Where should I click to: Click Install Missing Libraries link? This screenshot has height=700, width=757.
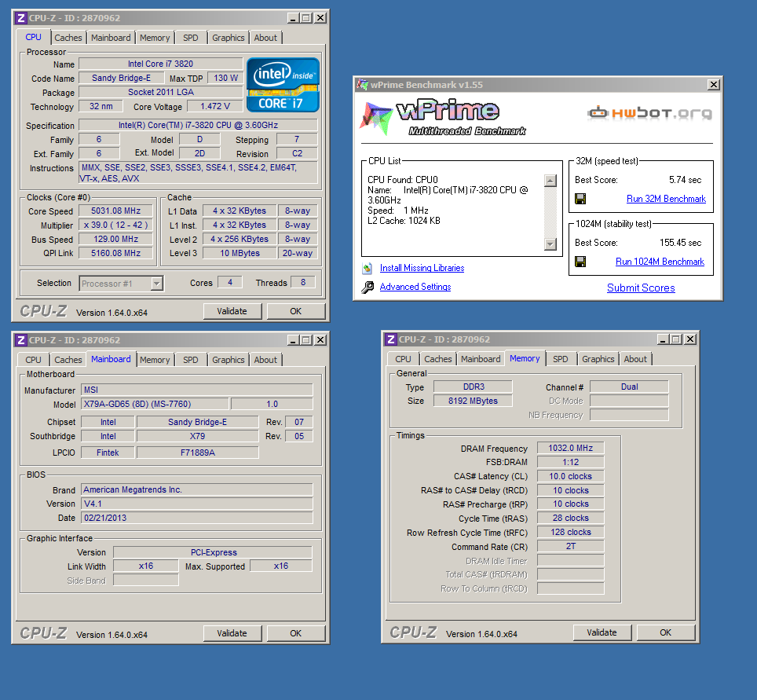click(422, 268)
